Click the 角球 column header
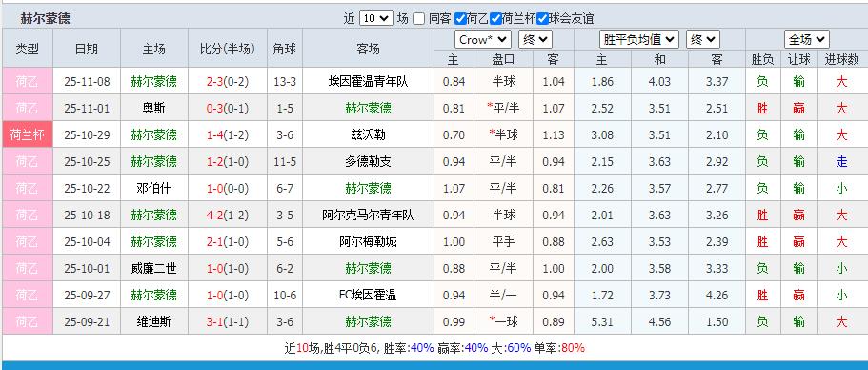This screenshot has height=370, width=868. 285,49
